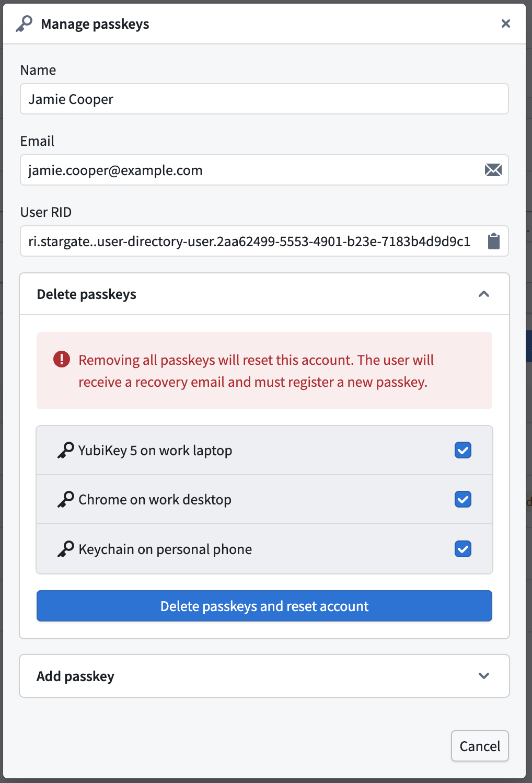The height and width of the screenshot is (783, 532).
Task: Click Delete passkeys and reset account
Action: (264, 606)
